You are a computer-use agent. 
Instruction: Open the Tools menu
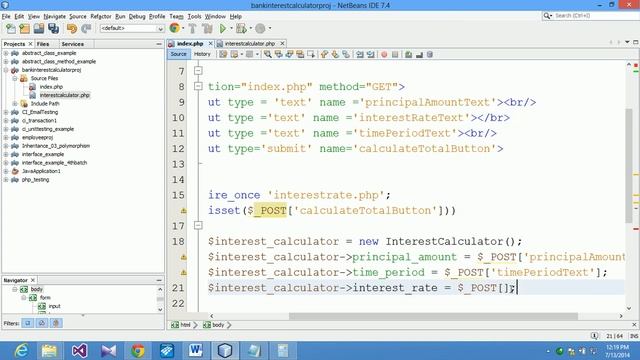(x=194, y=16)
